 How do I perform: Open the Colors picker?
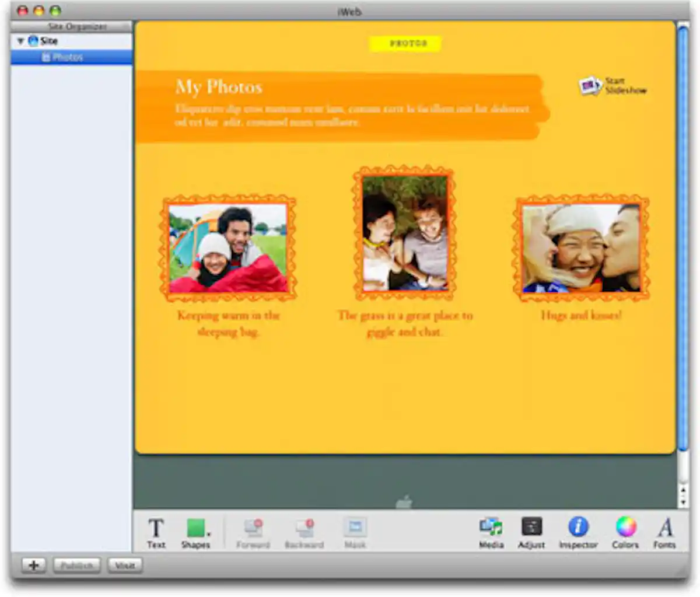pos(625,532)
